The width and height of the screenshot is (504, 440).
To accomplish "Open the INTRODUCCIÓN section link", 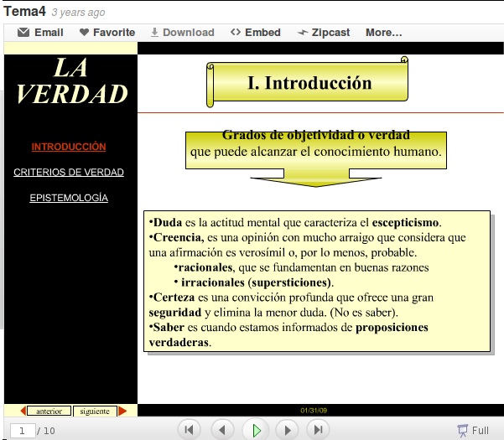I will coord(69,147).
